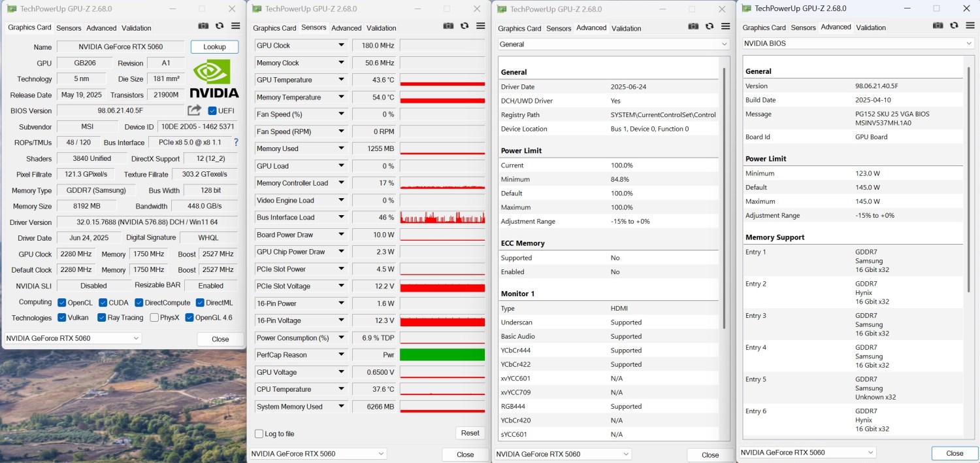Click Close button in Sensors window
Screen dimensions: 980x463
[x=465, y=454]
